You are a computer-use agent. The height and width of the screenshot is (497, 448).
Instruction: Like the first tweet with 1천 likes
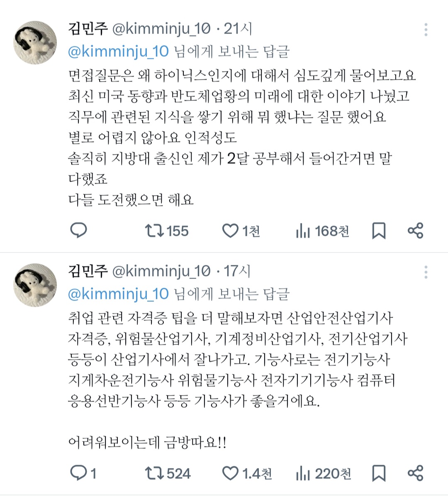tap(230, 230)
